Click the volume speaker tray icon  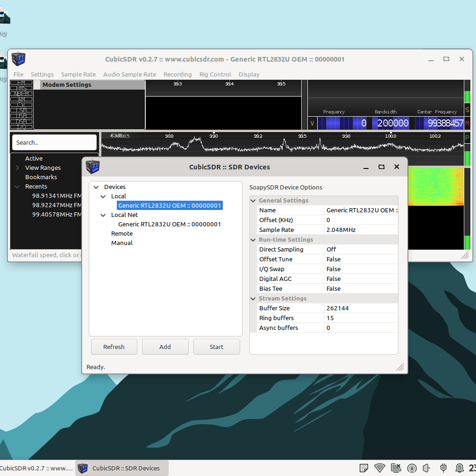pos(426,468)
